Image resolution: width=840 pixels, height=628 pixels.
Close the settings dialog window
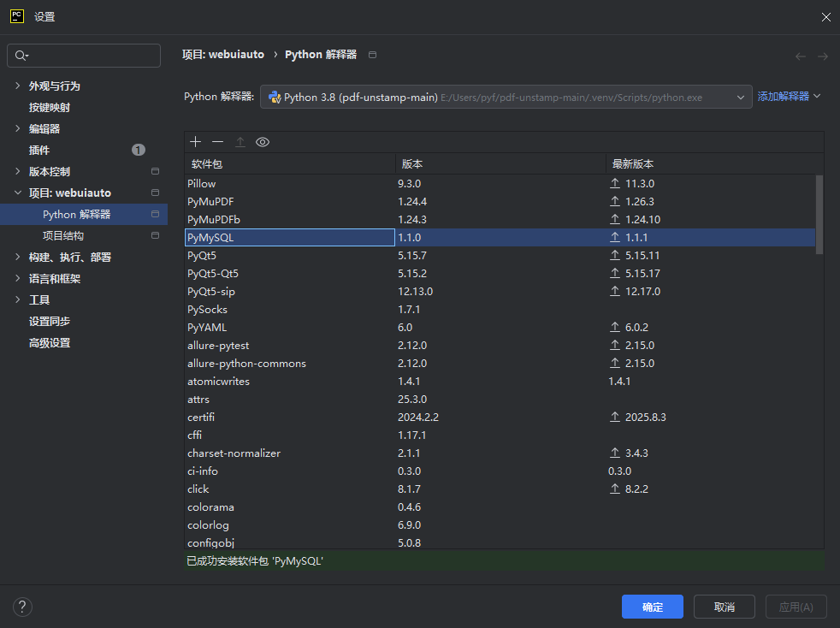(825, 17)
